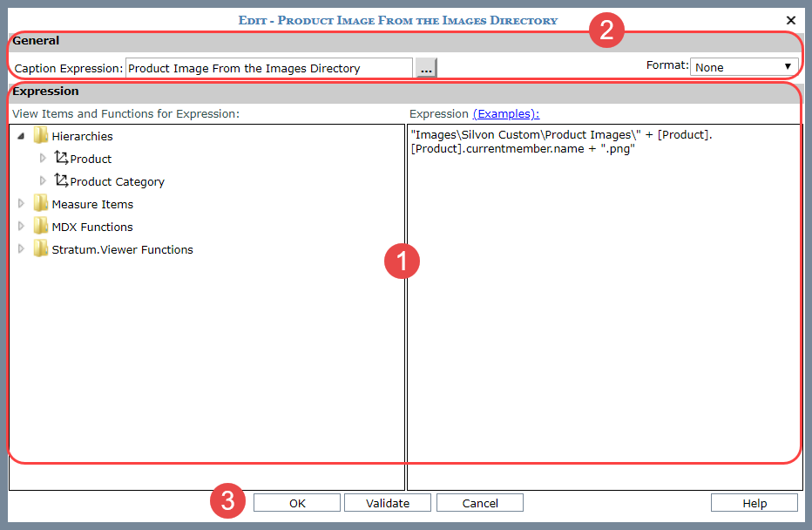Expand the Measure Items folder
812x530 pixels.
pos(21,204)
